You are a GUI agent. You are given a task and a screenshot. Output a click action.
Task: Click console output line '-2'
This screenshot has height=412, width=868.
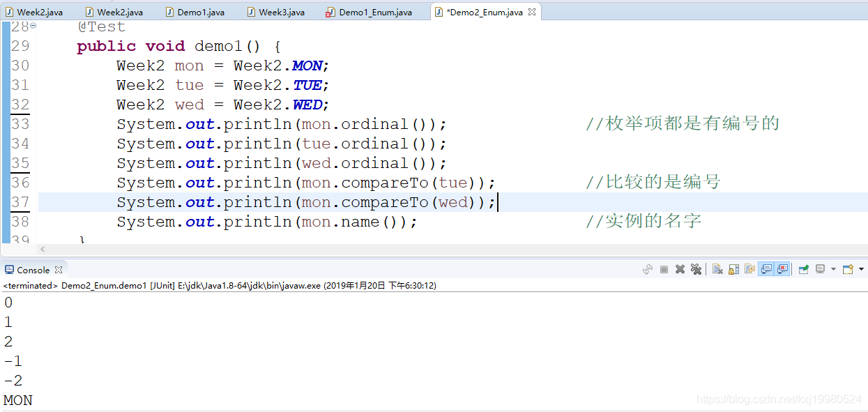13,381
